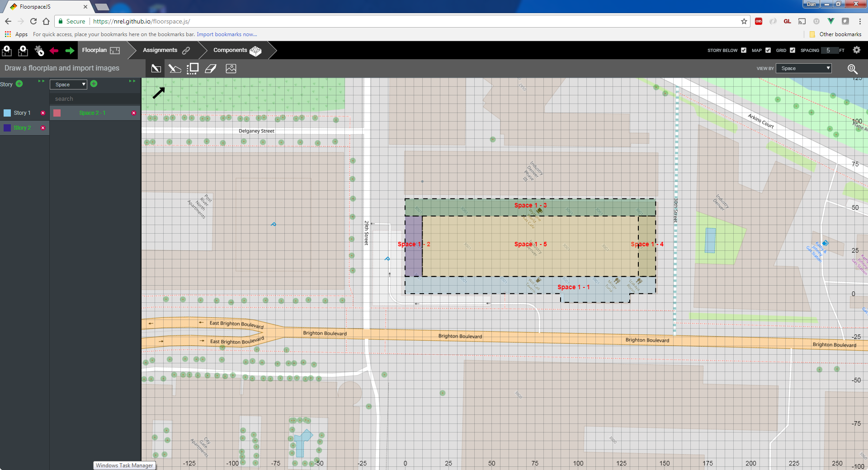
Task: Click the zoom-to-fit magnifier icon
Action: [x=852, y=69]
